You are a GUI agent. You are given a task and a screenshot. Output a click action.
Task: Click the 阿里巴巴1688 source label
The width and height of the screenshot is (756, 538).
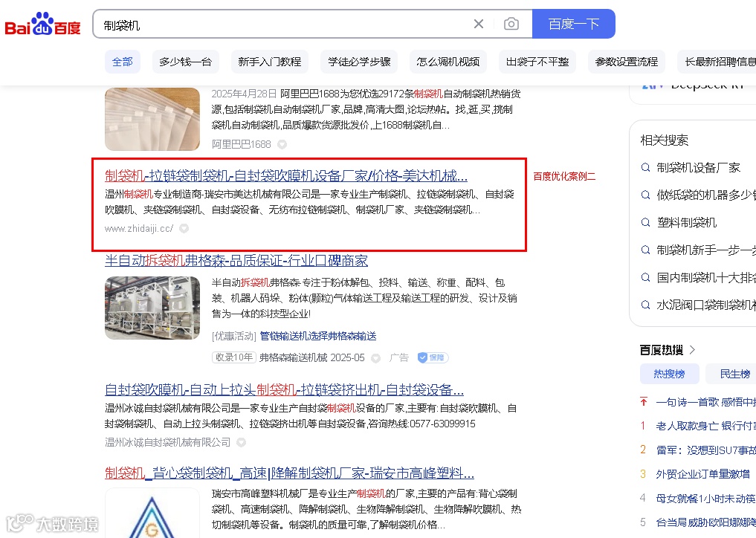click(242, 144)
